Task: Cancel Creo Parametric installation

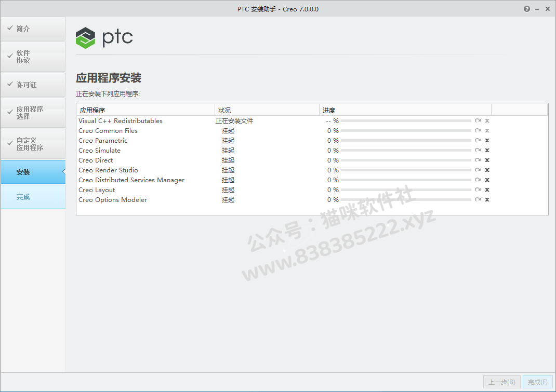Action: pyautogui.click(x=487, y=140)
